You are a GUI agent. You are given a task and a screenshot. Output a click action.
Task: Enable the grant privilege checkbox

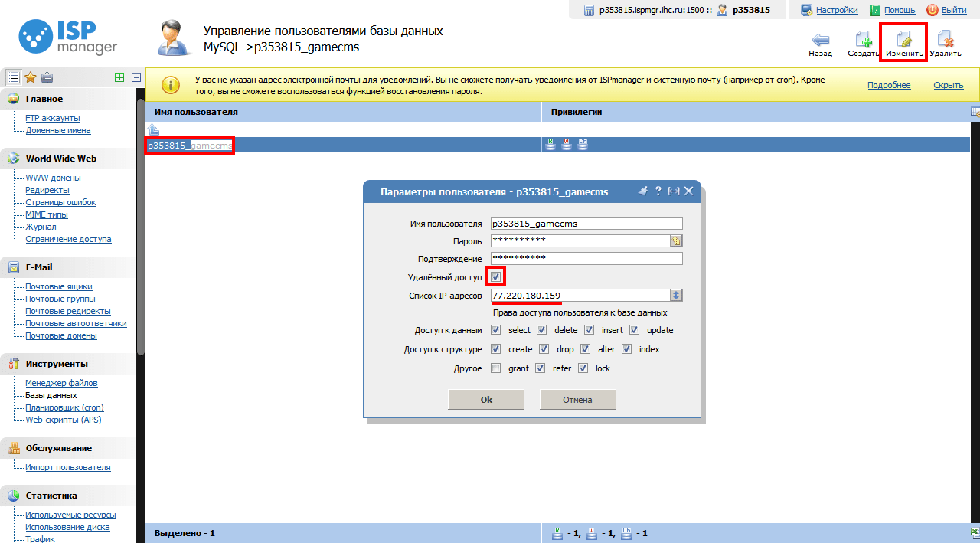495,368
